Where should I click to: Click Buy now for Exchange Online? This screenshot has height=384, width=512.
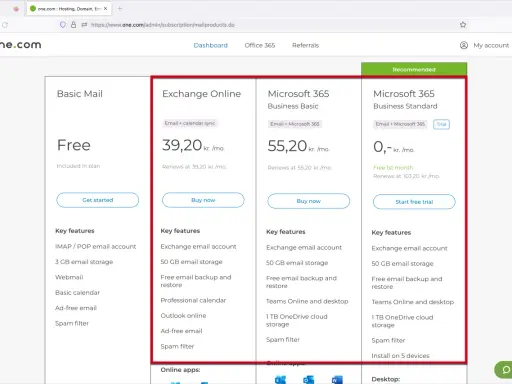coord(203,200)
